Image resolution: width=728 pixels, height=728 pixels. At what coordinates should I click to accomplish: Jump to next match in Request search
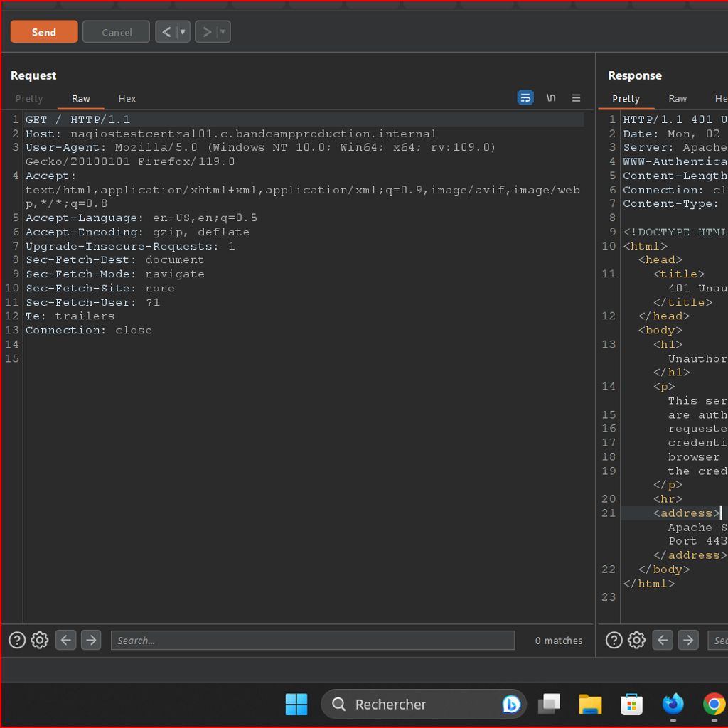click(x=91, y=640)
